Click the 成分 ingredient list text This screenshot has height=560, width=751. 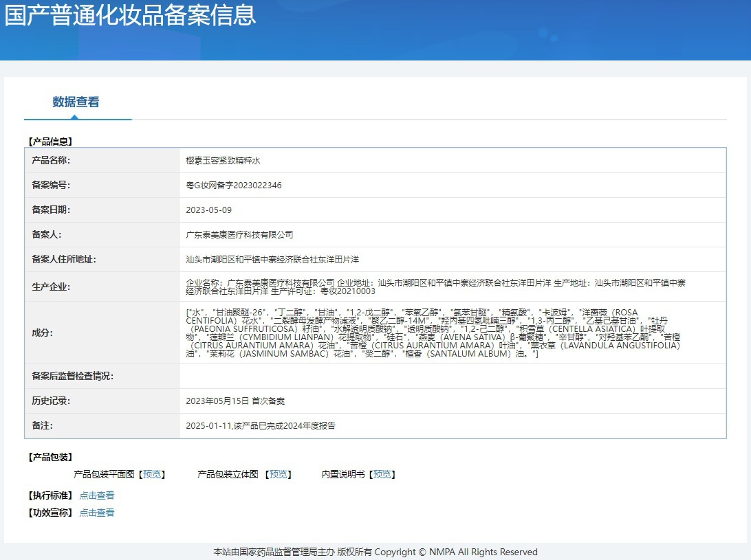433,333
